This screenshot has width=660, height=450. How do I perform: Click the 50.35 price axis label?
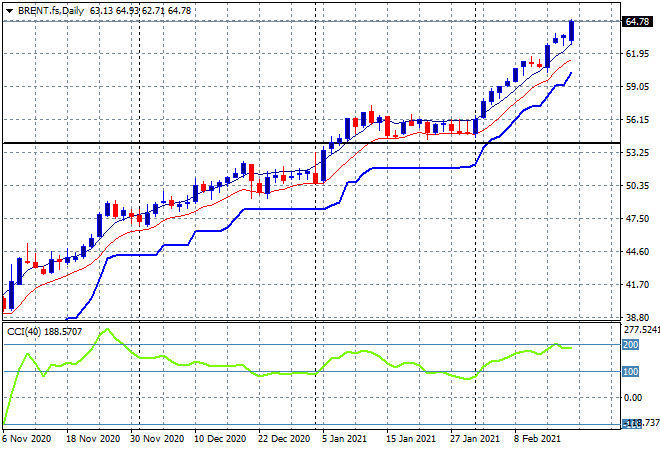coord(637,185)
